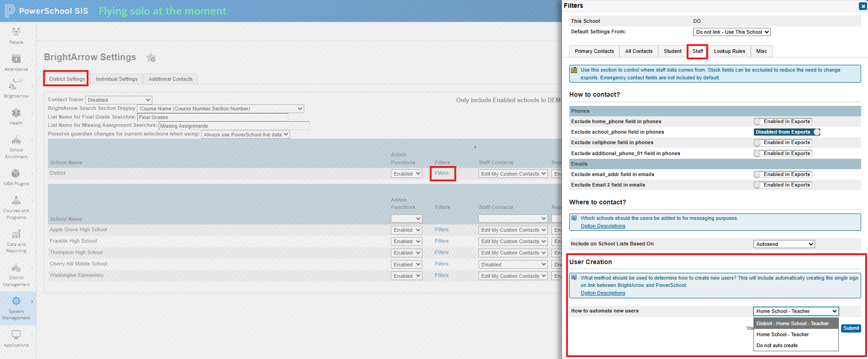Toggle Exclude additional_phone_01 field in phones

tap(783, 153)
